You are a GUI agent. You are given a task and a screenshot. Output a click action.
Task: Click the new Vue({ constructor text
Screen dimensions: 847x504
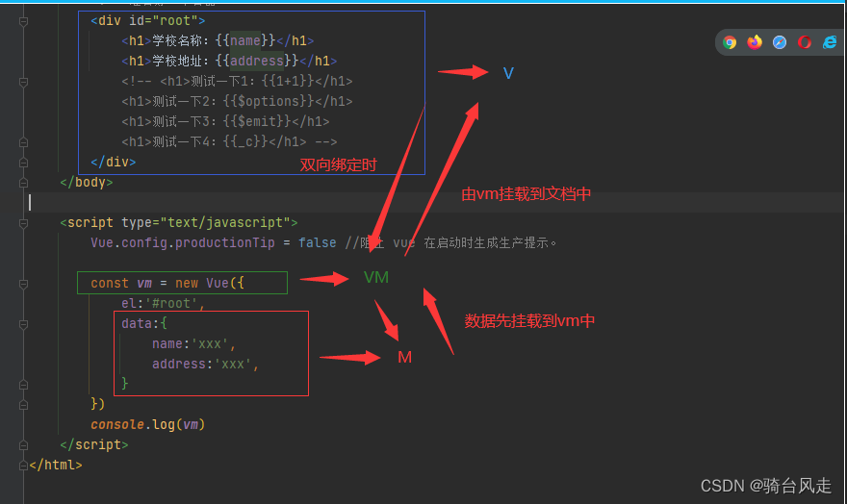click(x=210, y=283)
